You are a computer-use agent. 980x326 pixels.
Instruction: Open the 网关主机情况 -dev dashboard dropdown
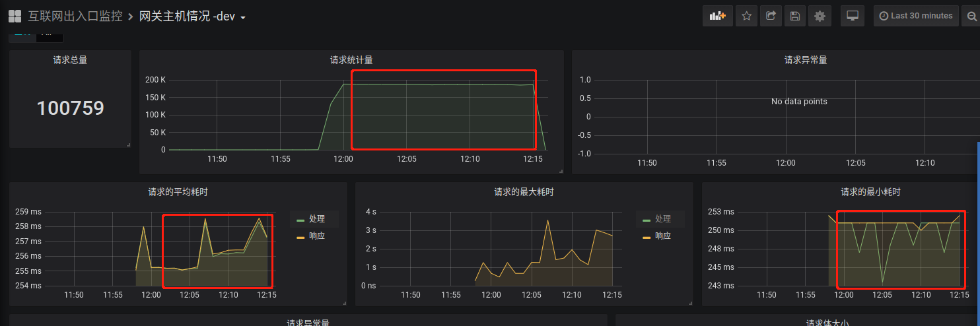[x=192, y=16]
